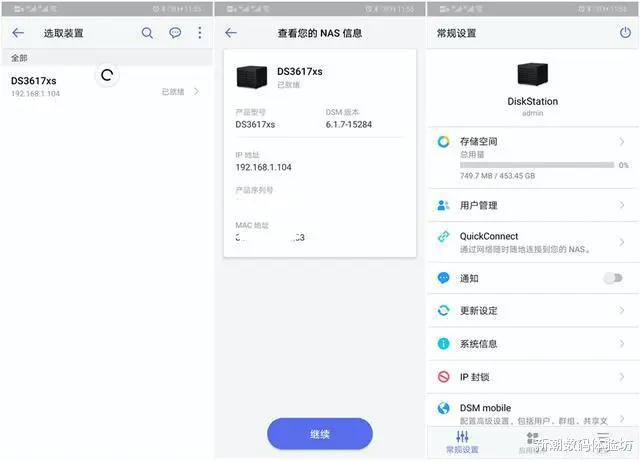Tap the 749.7 MB / 453.45 GB usage text
640x461 pixels.
click(x=497, y=176)
